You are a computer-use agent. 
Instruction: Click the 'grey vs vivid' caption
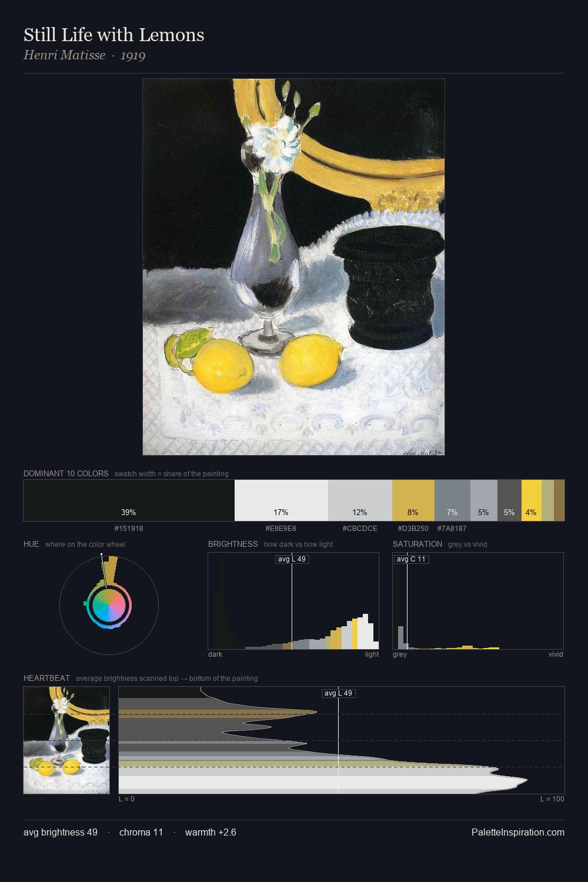coord(467,544)
